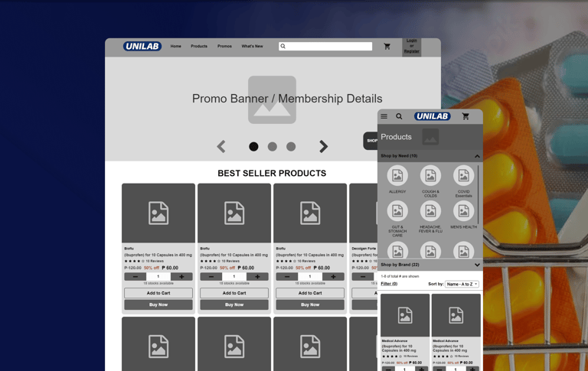Open first Medicol Advance product image
Screen dimensions: 588x371
(x=405, y=315)
